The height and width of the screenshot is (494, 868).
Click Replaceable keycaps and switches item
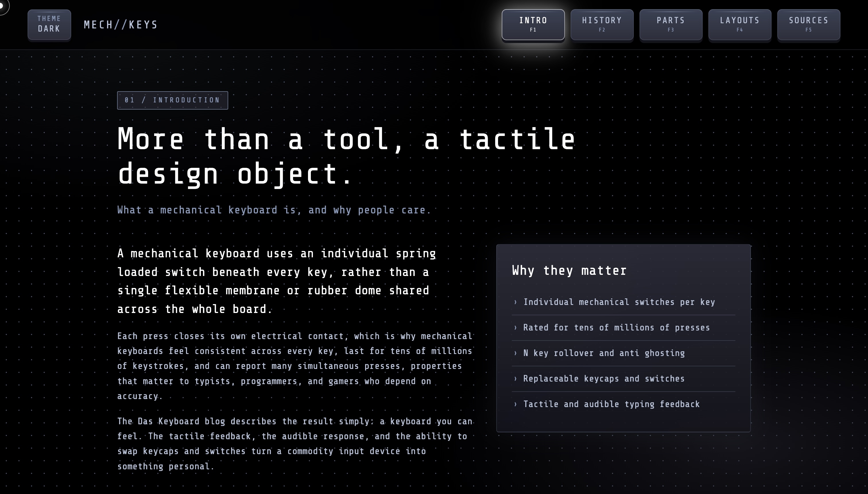click(x=623, y=379)
